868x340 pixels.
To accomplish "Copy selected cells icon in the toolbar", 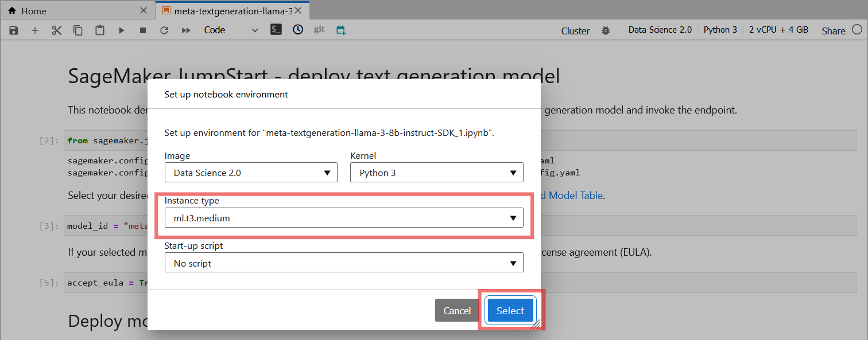I will pos(78,30).
